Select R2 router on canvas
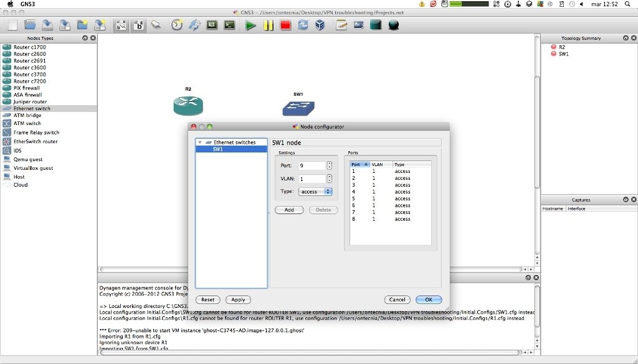The image size is (638, 364). coord(188,106)
